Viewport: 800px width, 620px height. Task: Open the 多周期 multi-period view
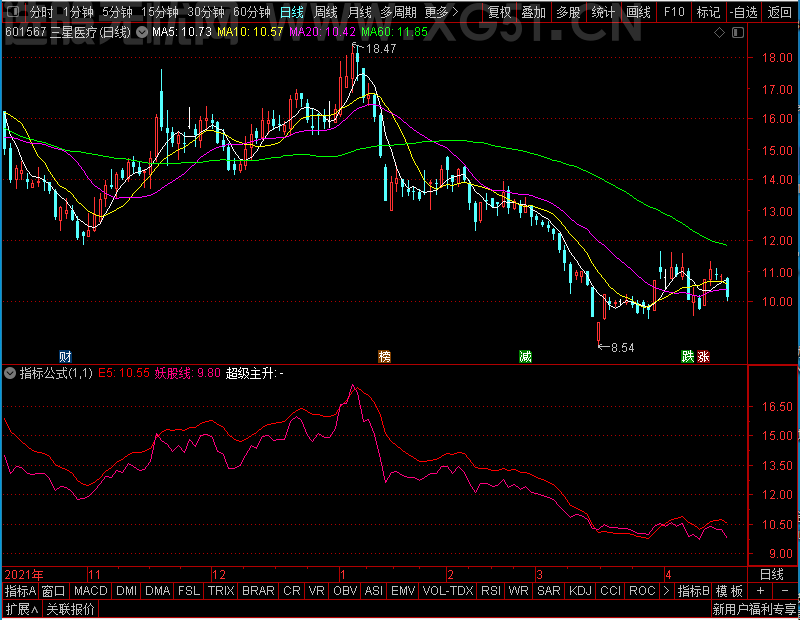click(398, 12)
